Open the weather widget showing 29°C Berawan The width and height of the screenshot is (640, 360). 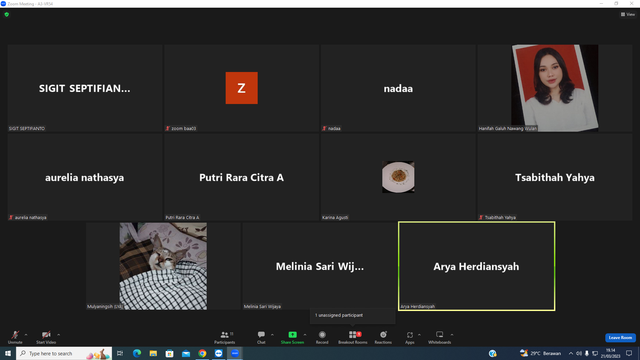point(540,353)
